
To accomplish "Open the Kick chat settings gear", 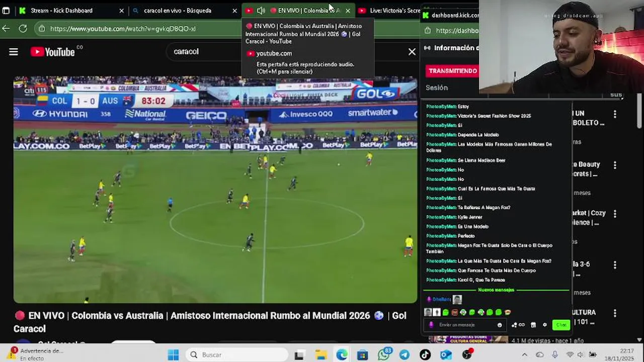I will [545, 325].
